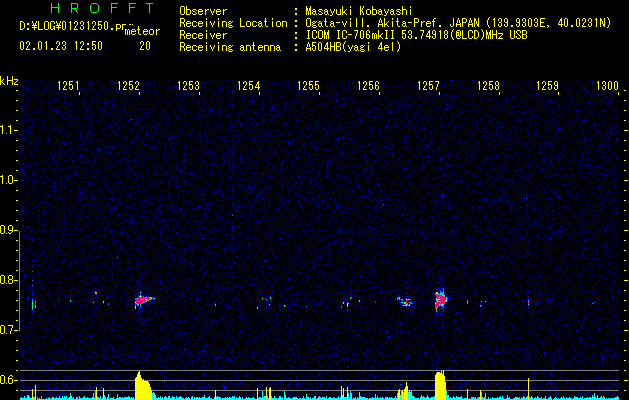Click the HROFFT title text
This screenshot has width=629, height=400.
[x=103, y=8]
